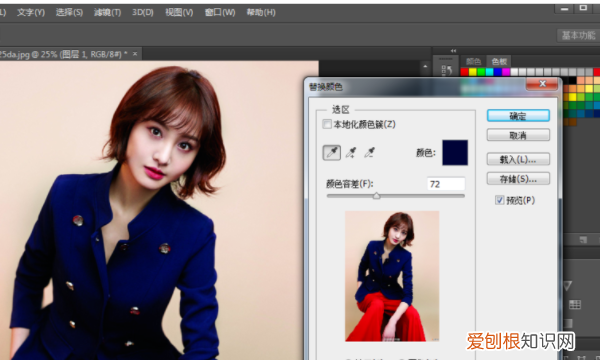Image resolution: width=600 pixels, height=360 pixels.
Task: Maximize the Photoshop window
Action: click(x=583, y=8)
